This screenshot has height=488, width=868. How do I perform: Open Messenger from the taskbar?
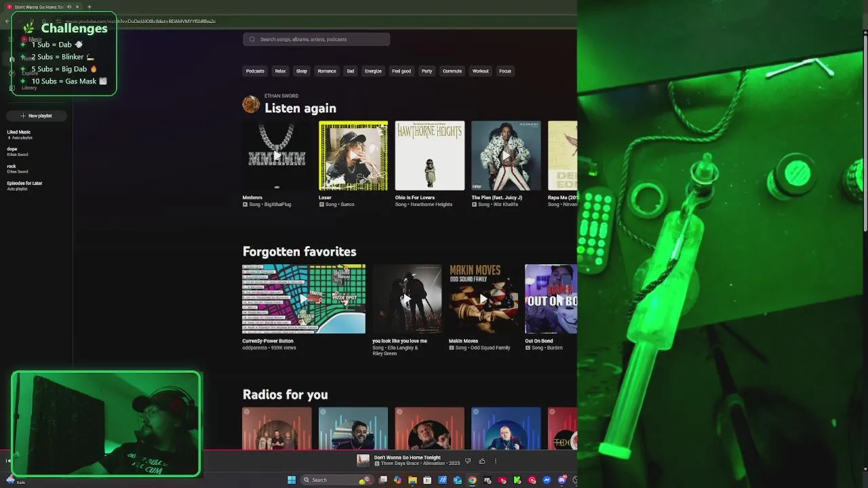click(547, 480)
